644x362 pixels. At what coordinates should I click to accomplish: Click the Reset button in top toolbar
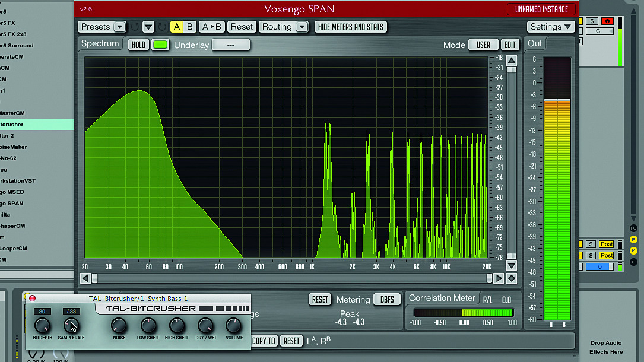[x=242, y=27]
